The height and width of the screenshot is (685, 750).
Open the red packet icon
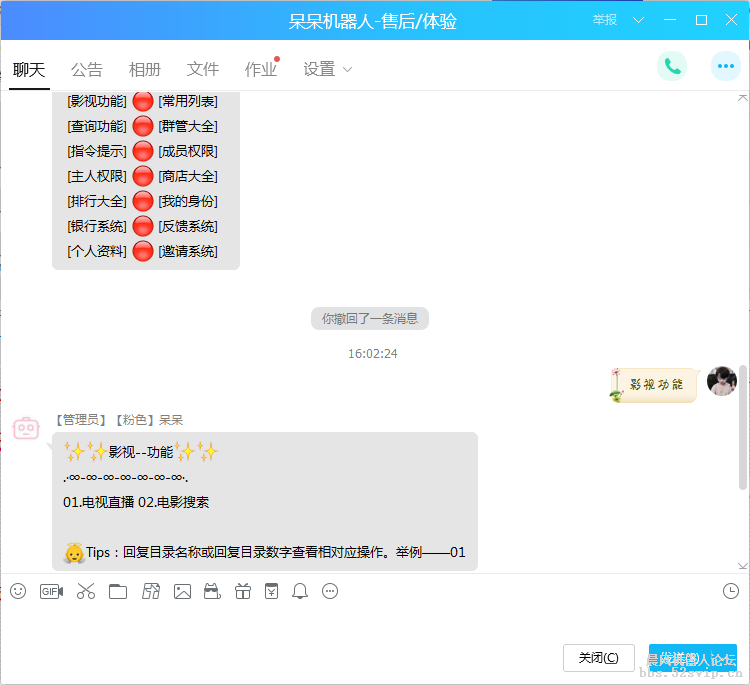coord(272,591)
